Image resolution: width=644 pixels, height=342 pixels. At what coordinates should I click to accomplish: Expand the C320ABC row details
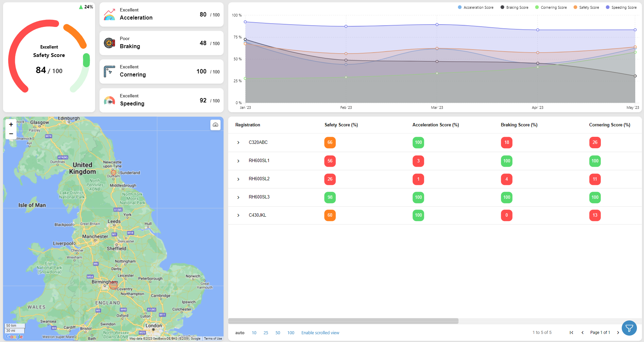click(x=238, y=142)
